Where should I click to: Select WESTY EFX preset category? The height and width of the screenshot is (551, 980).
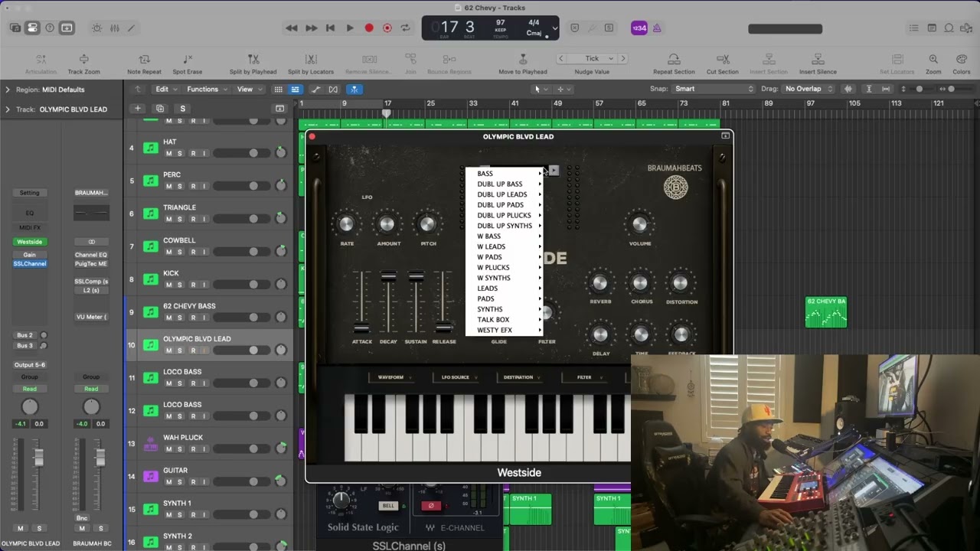tap(505, 331)
